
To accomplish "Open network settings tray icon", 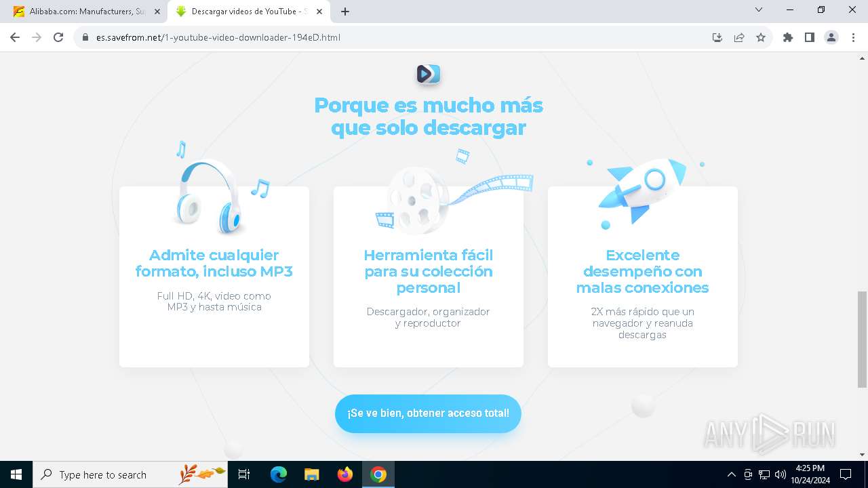I will 764,474.
